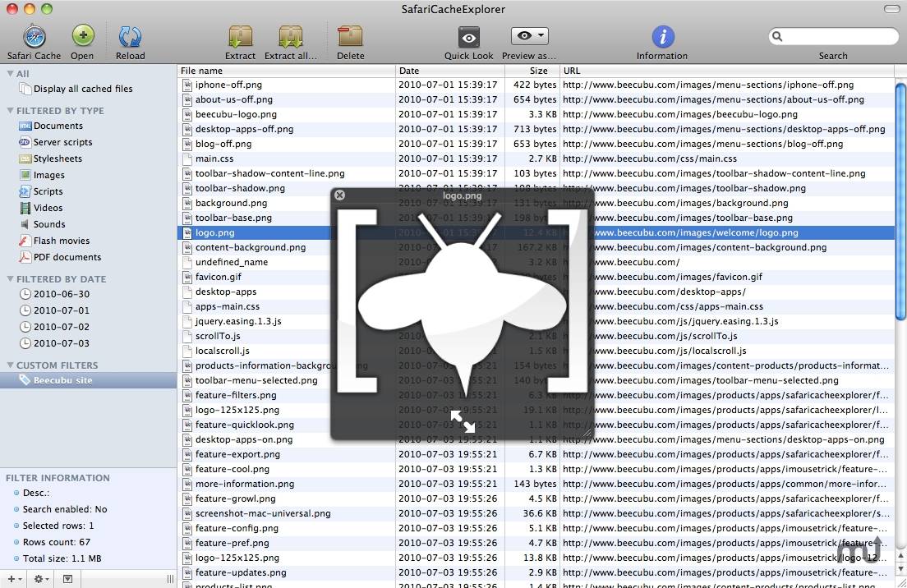Select the feature-growl.png file
This screenshot has height=588, width=907.
pyautogui.click(x=236, y=498)
